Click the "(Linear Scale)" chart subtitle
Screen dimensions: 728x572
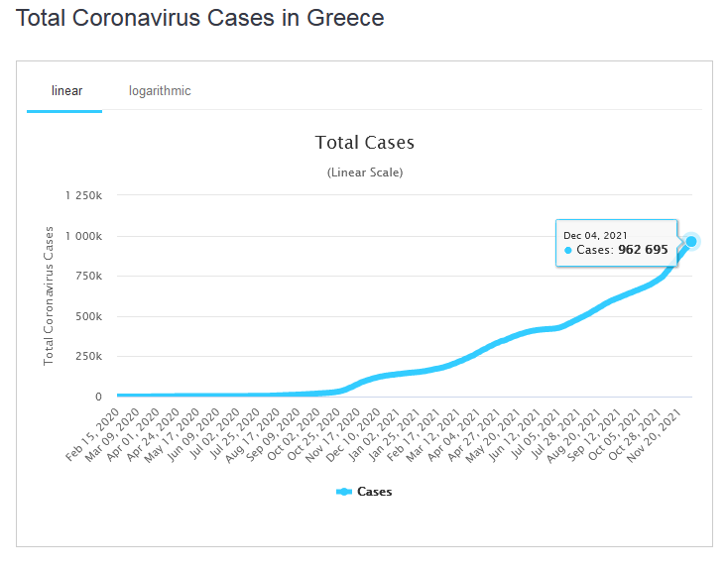click(364, 172)
